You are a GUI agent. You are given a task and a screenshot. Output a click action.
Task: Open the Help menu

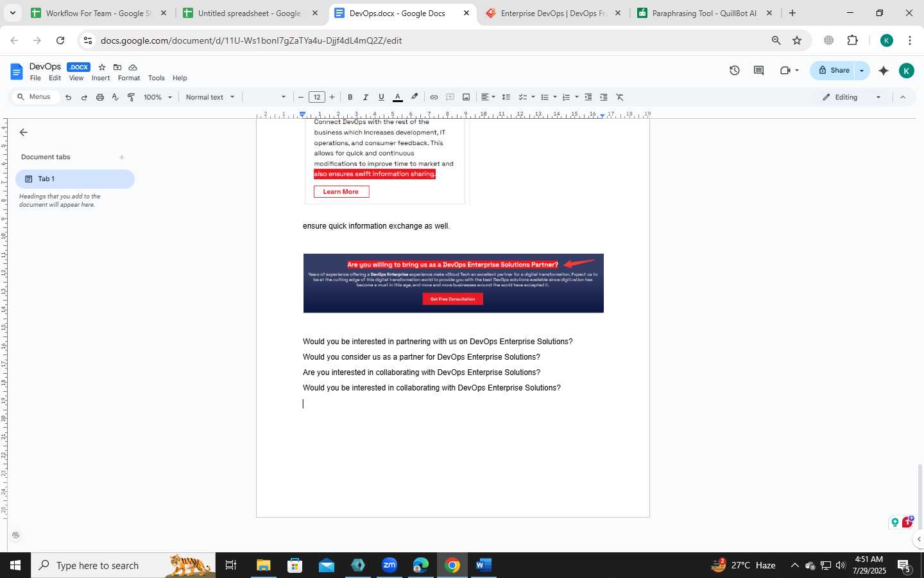coord(180,78)
